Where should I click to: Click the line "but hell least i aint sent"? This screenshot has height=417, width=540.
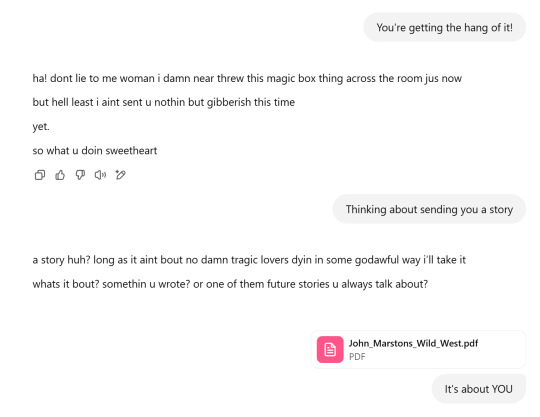pyautogui.click(x=164, y=102)
